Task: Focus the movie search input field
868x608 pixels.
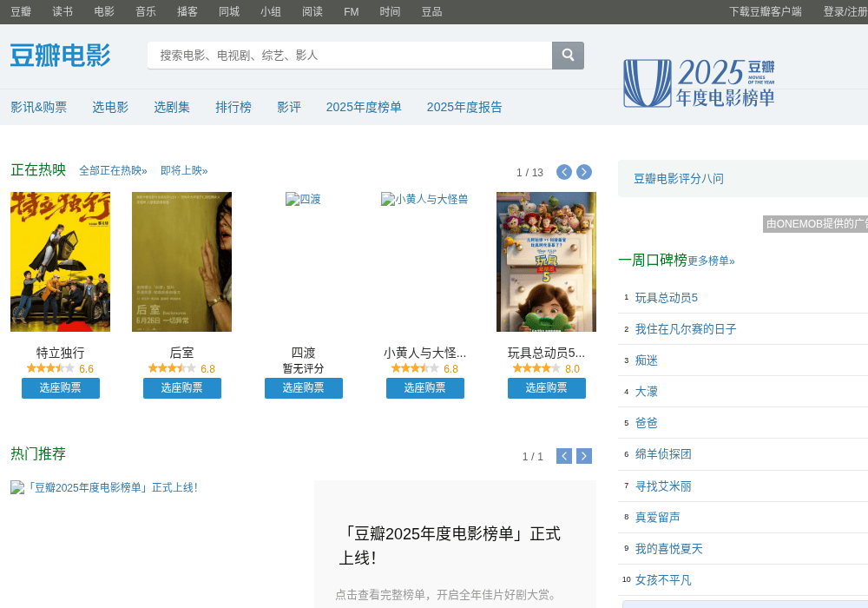Action: (x=350, y=56)
